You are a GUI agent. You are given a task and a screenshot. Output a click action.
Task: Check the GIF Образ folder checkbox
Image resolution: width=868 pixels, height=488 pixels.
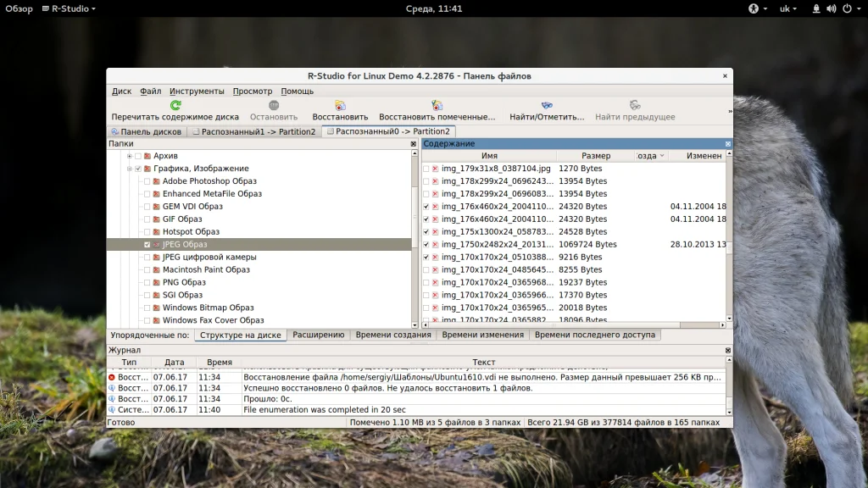tap(147, 219)
